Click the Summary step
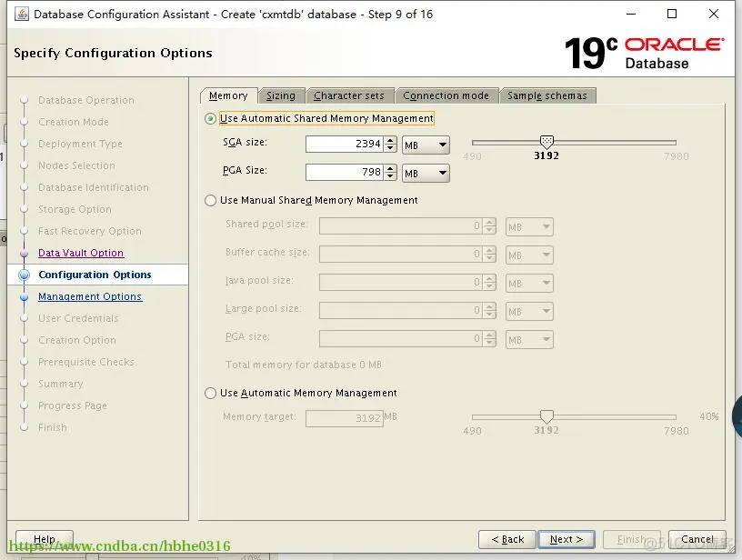This screenshot has height=560, width=742. pos(61,384)
